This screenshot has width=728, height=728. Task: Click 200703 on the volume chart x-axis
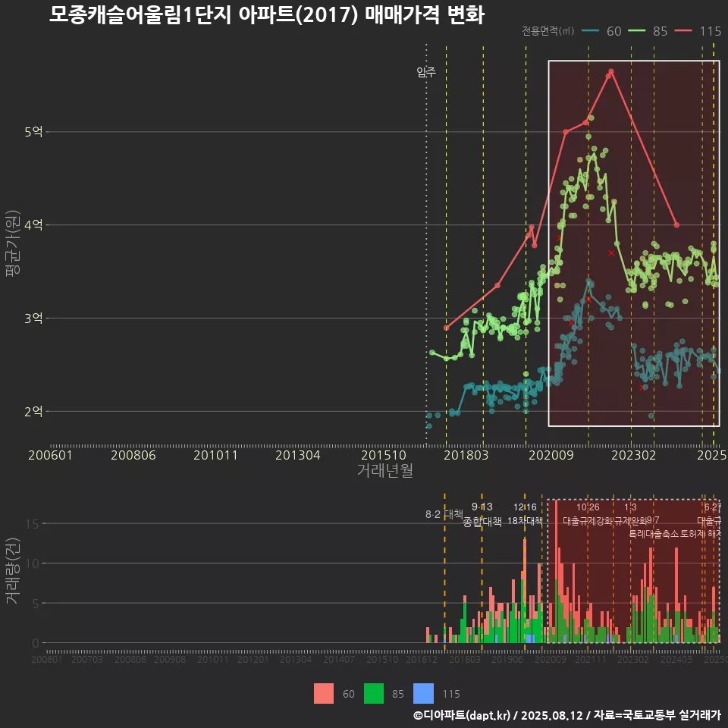pos(86,659)
